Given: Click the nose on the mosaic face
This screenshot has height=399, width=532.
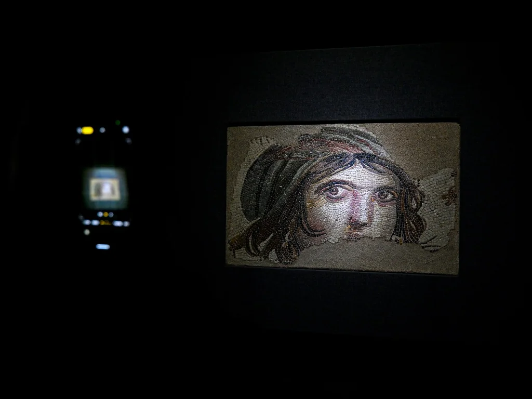Looking at the screenshot, I should [357, 218].
